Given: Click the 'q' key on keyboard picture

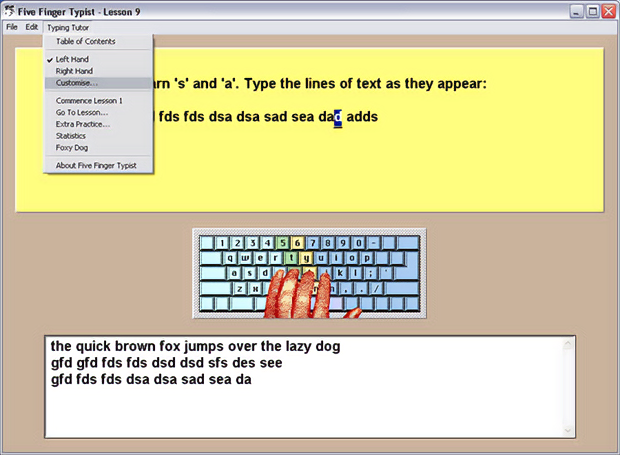Looking at the screenshot, I should click(230, 258).
